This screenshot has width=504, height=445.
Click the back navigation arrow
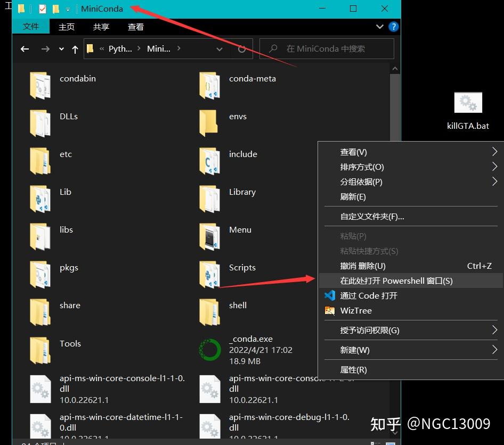[x=25, y=48]
